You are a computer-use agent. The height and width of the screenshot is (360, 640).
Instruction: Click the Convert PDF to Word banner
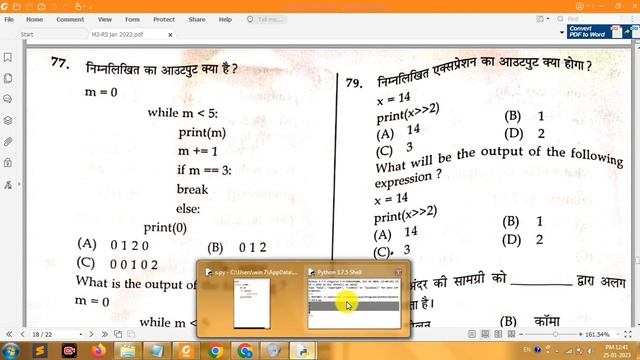point(602,31)
